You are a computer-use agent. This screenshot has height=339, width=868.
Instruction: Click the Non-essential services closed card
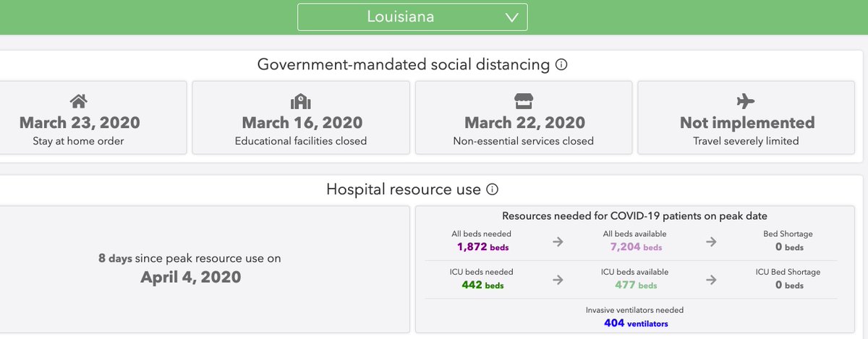pos(523,118)
